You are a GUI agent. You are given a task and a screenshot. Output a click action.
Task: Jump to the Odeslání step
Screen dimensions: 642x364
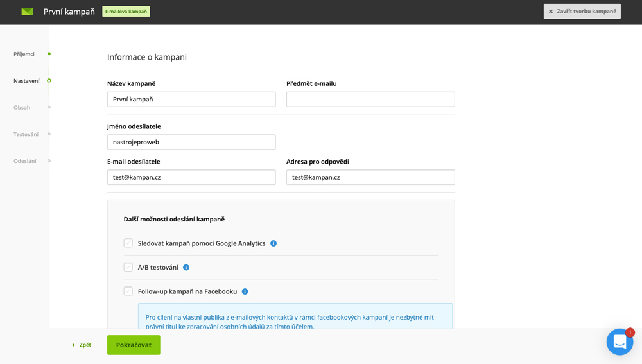click(24, 161)
